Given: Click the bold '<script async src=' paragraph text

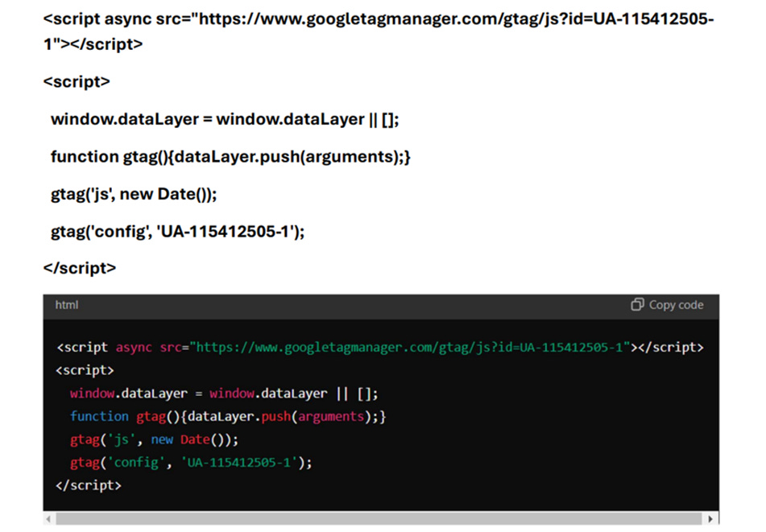Looking at the screenshot, I should (x=379, y=31).
